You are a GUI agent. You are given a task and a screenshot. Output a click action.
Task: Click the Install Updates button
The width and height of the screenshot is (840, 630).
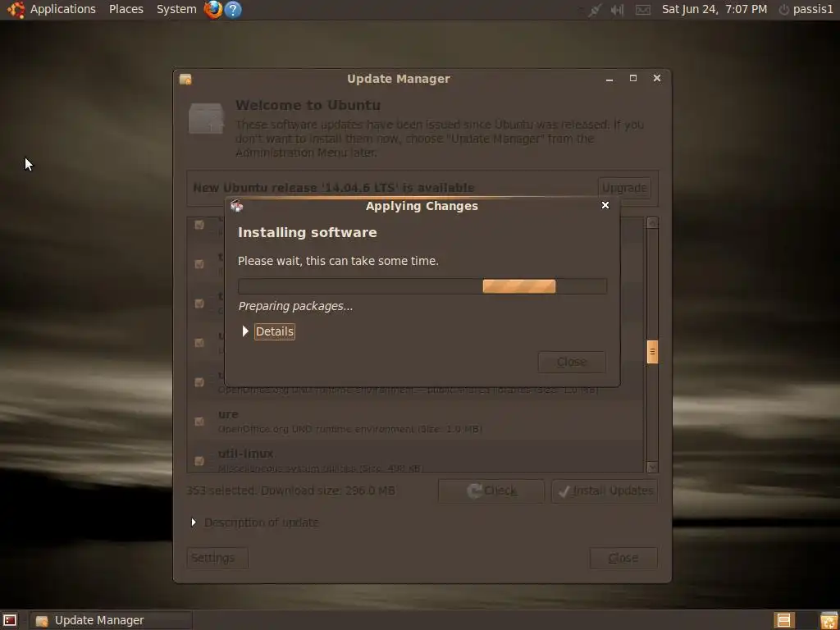coord(605,491)
